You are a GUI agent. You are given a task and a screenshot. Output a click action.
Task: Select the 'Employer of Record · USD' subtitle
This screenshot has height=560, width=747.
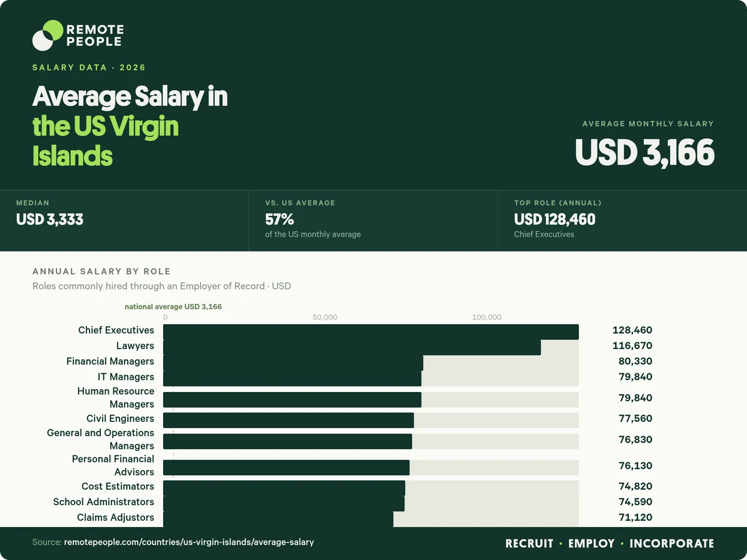pos(235,286)
